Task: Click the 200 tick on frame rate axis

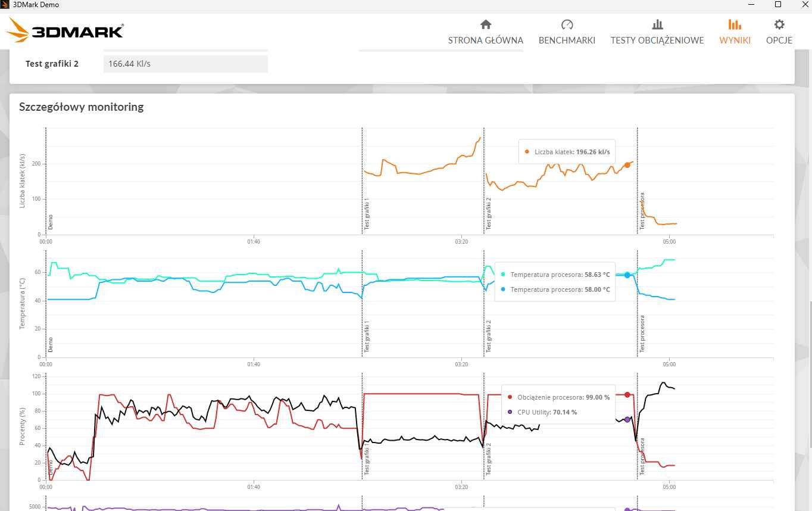Action: (x=36, y=164)
